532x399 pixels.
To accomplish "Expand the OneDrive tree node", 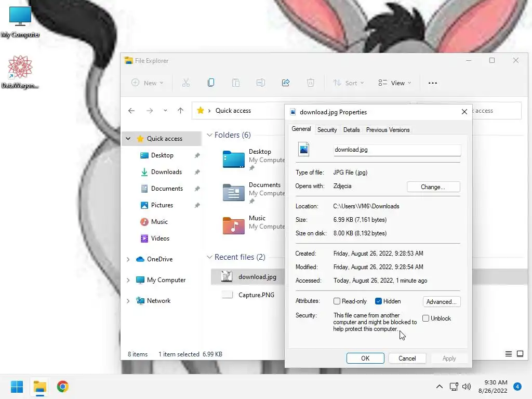I will pos(128,259).
